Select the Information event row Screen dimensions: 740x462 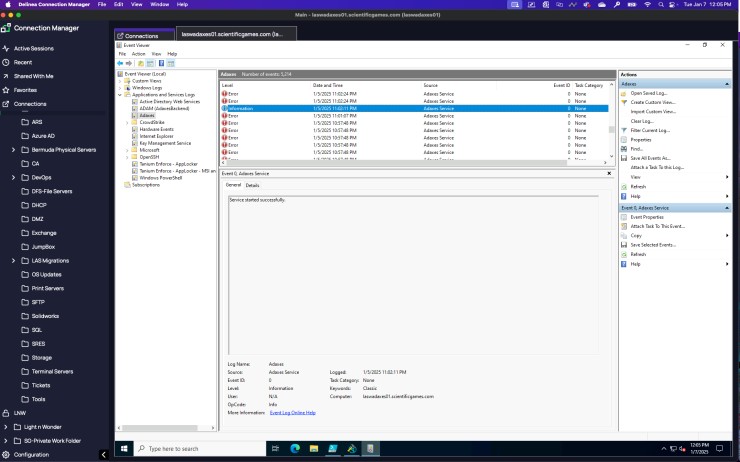tap(414, 109)
